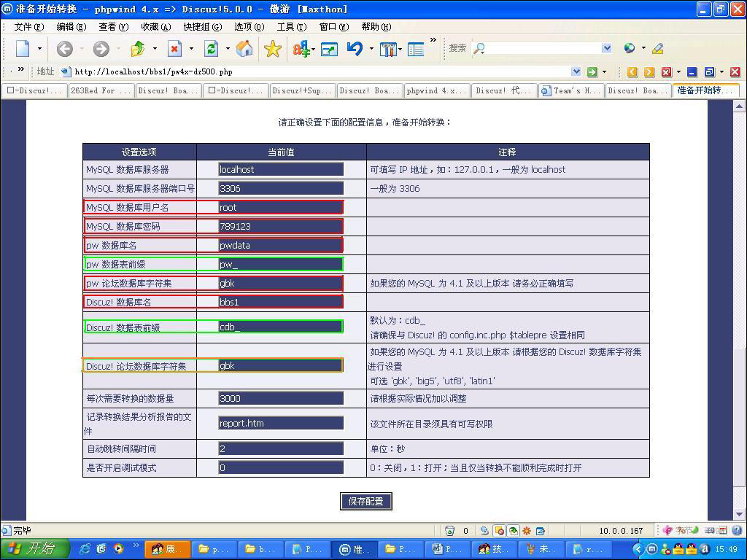Switch to the Discuz!+Sup tab
The width and height of the screenshot is (747, 560).
tap(303, 90)
